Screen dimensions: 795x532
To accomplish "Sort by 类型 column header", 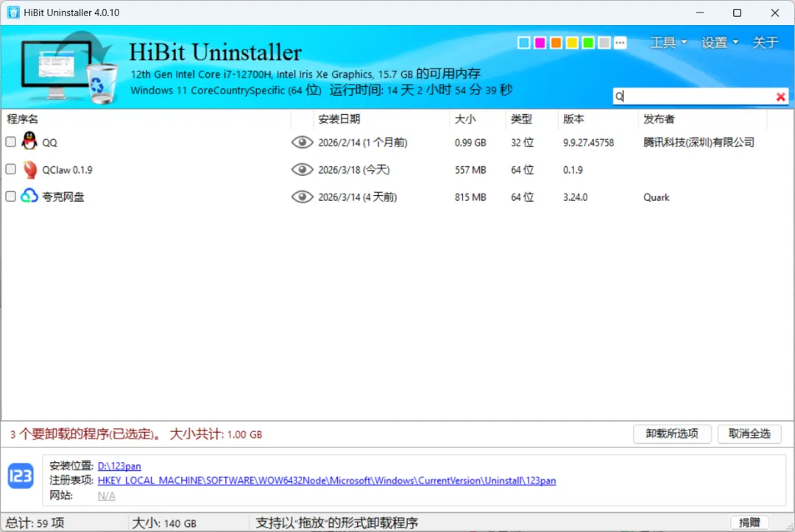I will pyautogui.click(x=521, y=119).
